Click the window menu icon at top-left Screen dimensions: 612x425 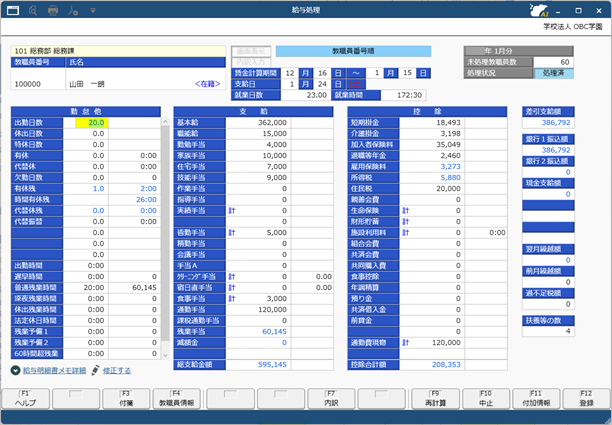13,11
